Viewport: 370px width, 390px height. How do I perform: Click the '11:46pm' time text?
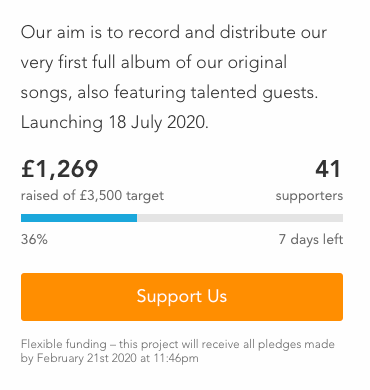(x=176, y=358)
